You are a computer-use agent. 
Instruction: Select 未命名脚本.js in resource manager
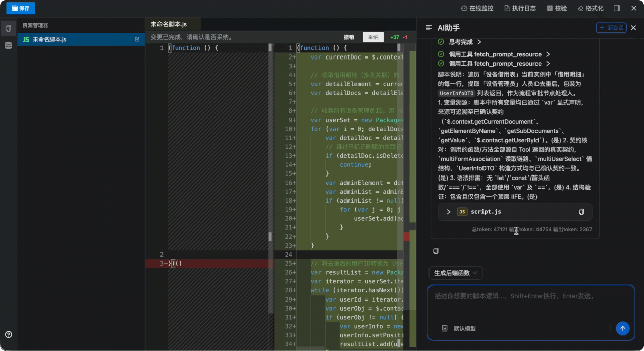pos(81,39)
